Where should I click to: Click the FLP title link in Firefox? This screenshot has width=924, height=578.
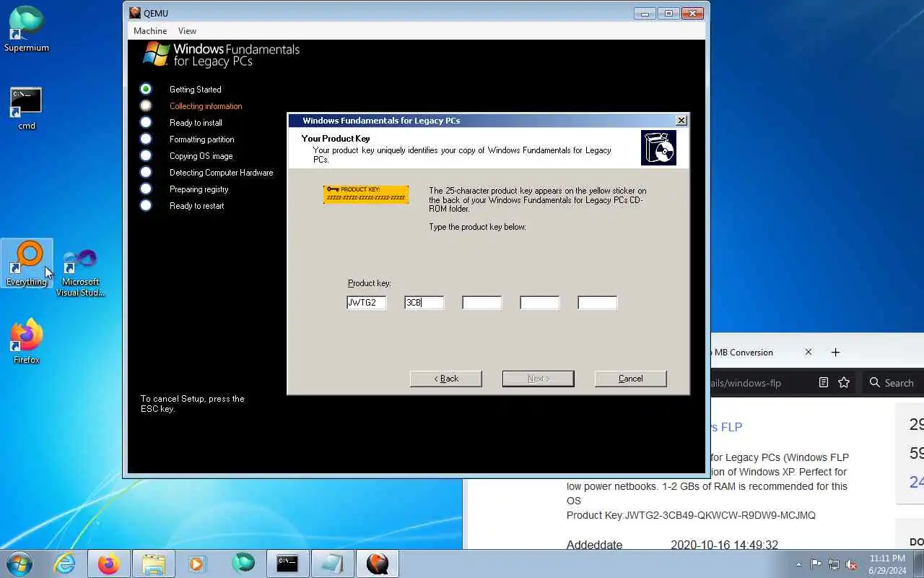point(726,427)
